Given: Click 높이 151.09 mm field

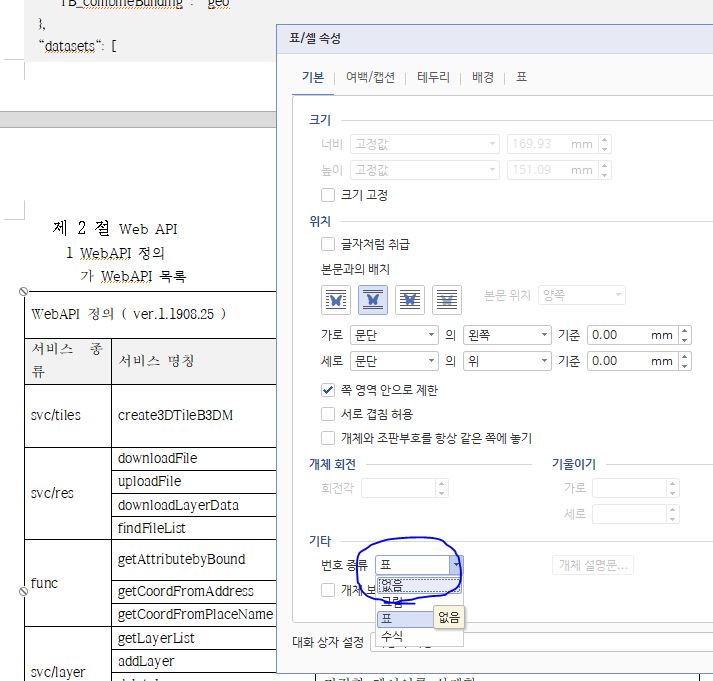Looking at the screenshot, I should pos(553,170).
